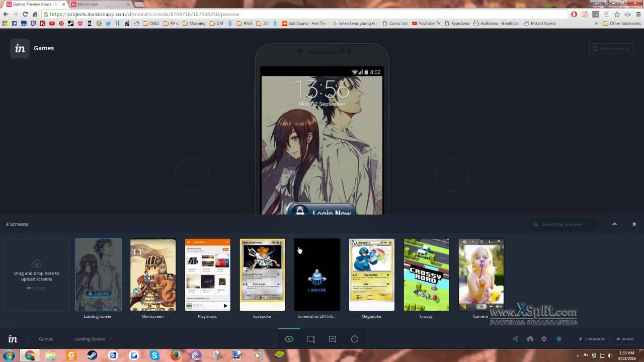Click the Opera extension icon in toolbar
The height and width of the screenshot is (362, 644).
tap(574, 14)
